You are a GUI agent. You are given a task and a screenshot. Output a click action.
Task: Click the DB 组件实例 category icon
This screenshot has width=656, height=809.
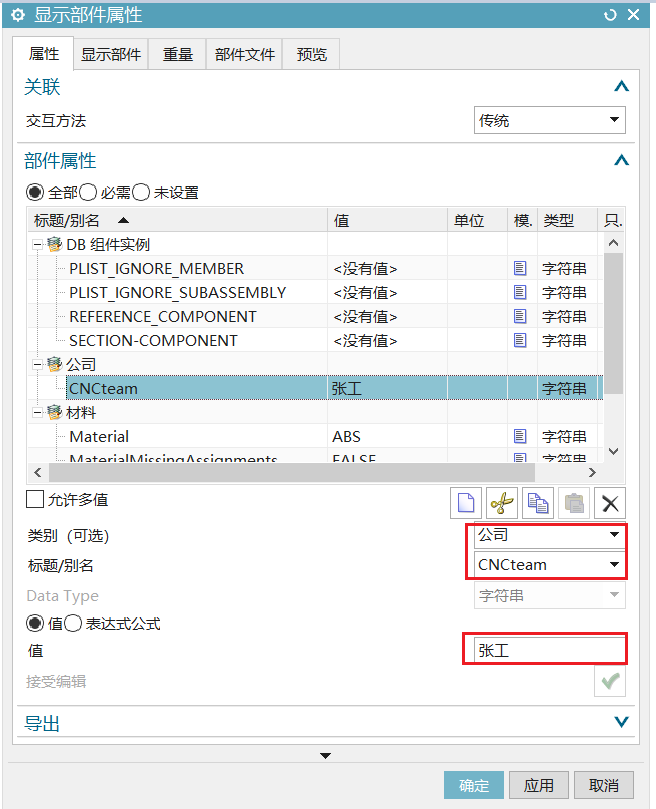click(x=55, y=244)
